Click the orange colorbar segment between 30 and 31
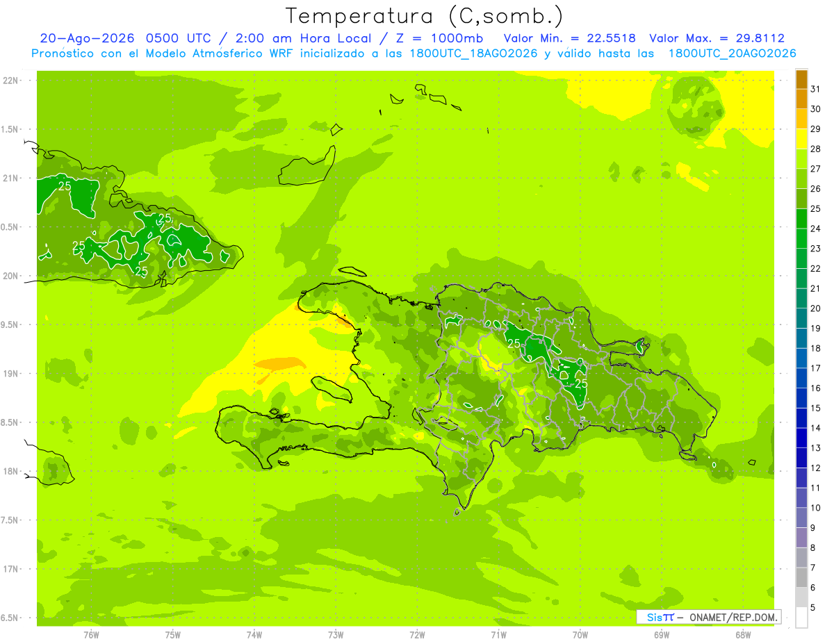This screenshot has width=834, height=644. pos(801,99)
